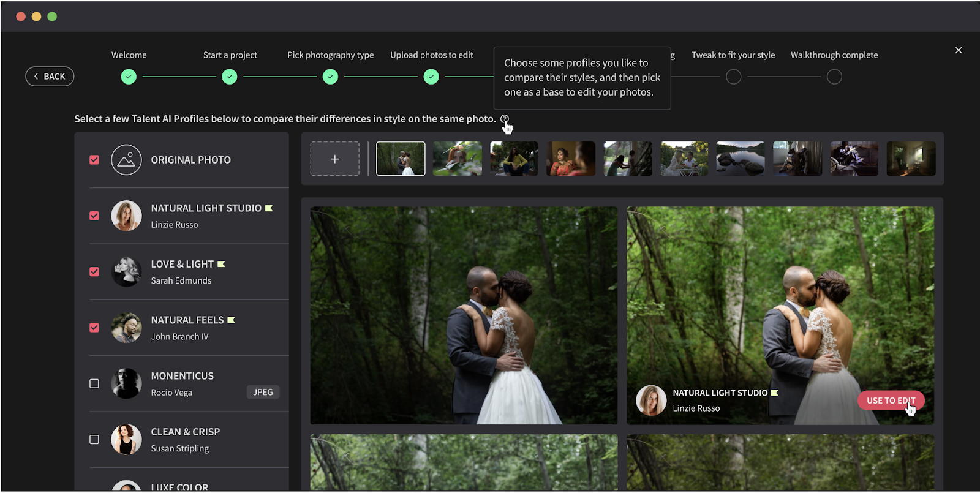Select the red-haired woman in leaves thumbnail

pyautogui.click(x=458, y=159)
